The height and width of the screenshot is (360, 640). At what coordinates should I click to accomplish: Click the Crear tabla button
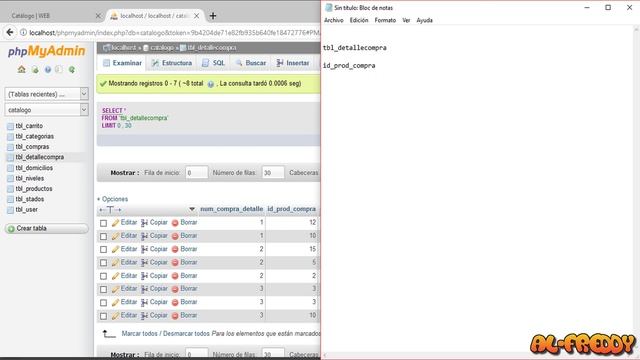[47, 229]
